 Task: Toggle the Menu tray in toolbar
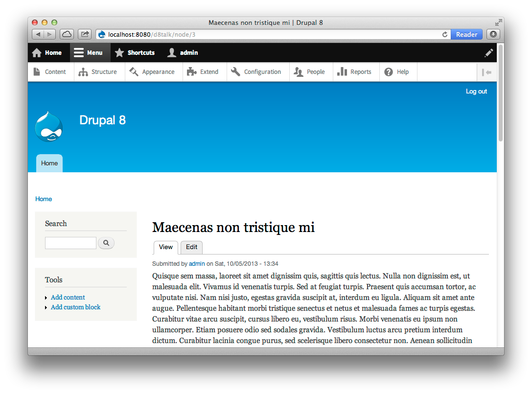89,53
